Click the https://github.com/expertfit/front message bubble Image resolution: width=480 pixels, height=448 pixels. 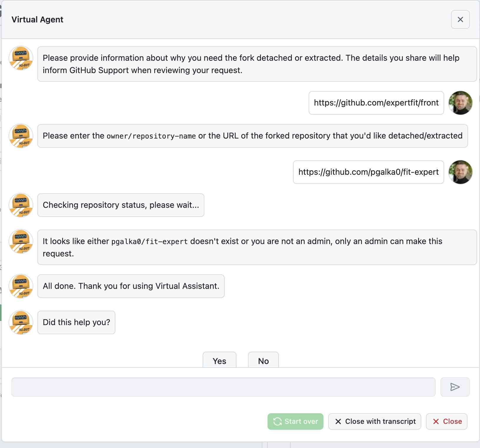(x=376, y=103)
